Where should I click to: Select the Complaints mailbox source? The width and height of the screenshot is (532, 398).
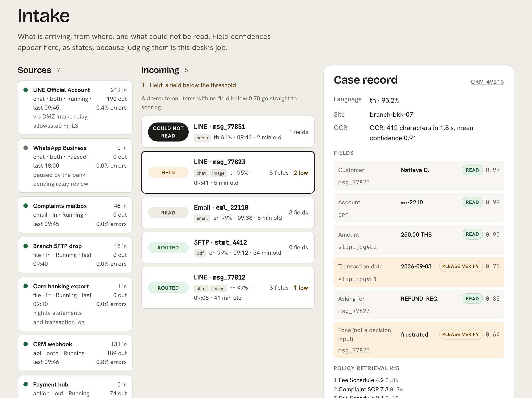click(75, 214)
